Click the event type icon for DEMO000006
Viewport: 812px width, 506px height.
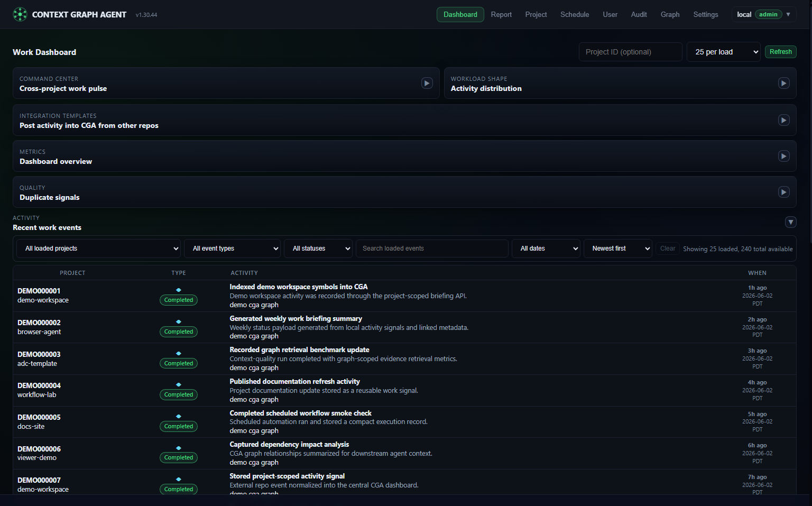(179, 448)
